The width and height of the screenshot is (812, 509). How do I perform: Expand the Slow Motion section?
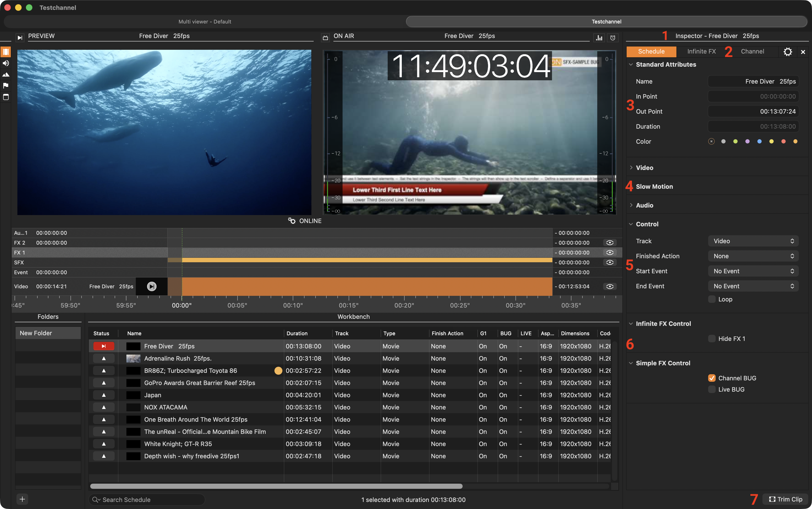(654, 186)
